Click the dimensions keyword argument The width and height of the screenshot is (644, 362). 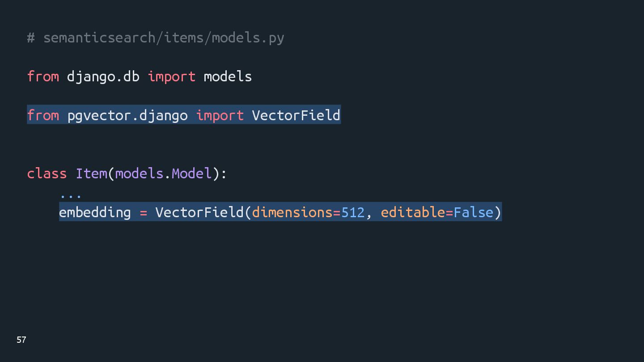coord(292,212)
